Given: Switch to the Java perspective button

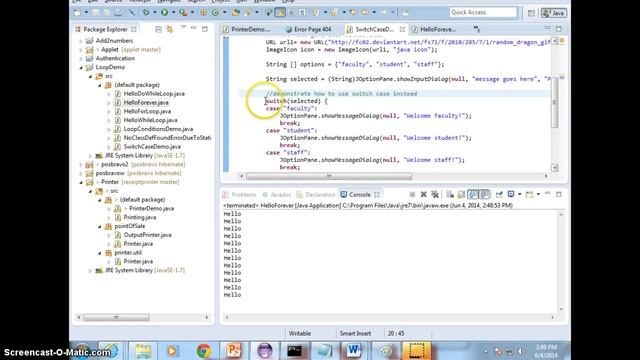Looking at the screenshot, I should [x=553, y=13].
